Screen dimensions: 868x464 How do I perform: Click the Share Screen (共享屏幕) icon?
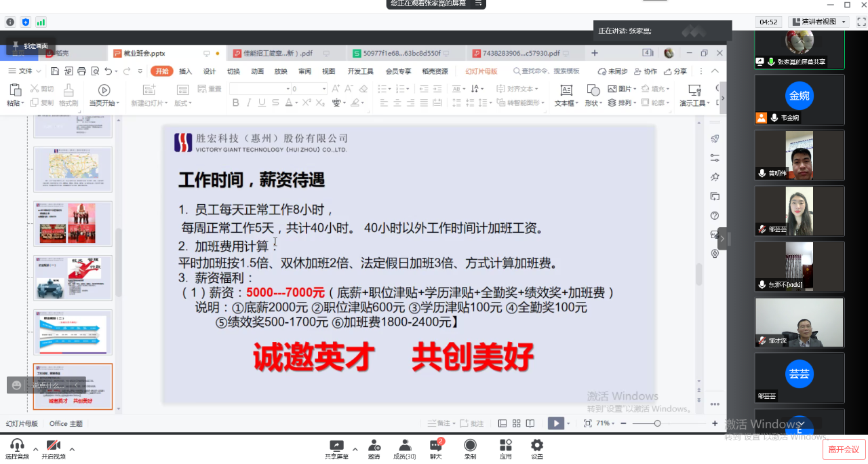pos(336,446)
